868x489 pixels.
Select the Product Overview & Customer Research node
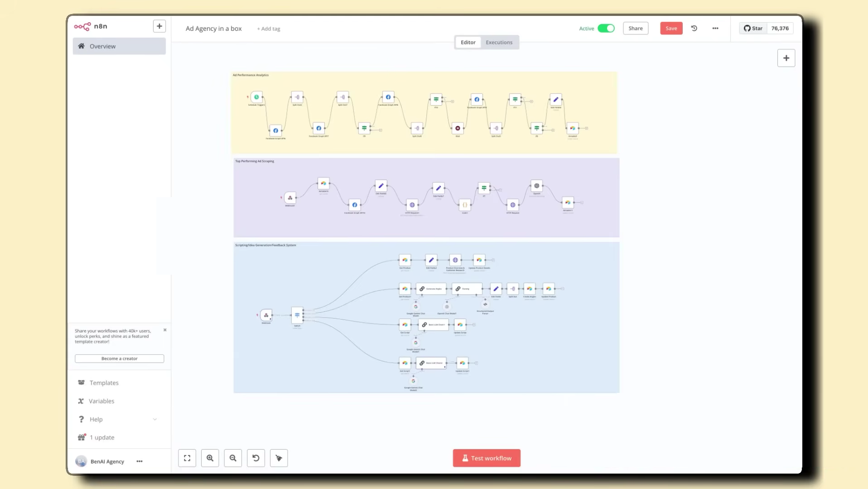click(x=455, y=260)
